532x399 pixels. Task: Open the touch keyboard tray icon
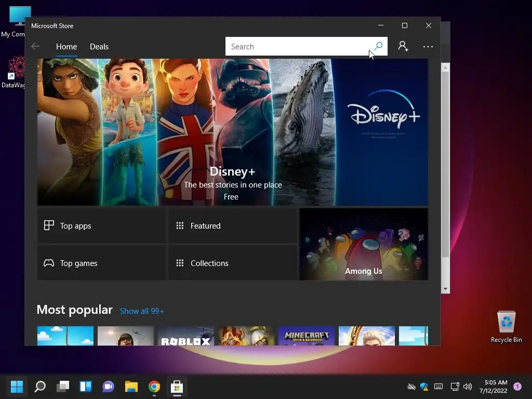click(x=438, y=387)
